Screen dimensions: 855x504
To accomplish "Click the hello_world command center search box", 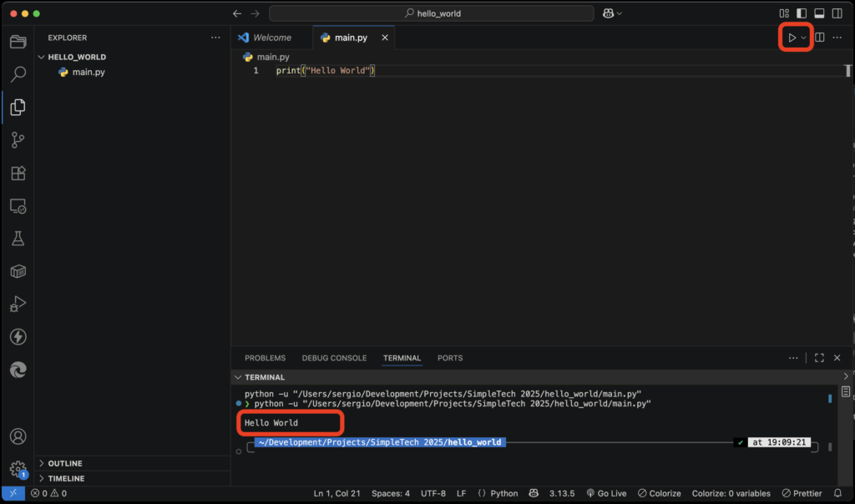I will 432,13.
